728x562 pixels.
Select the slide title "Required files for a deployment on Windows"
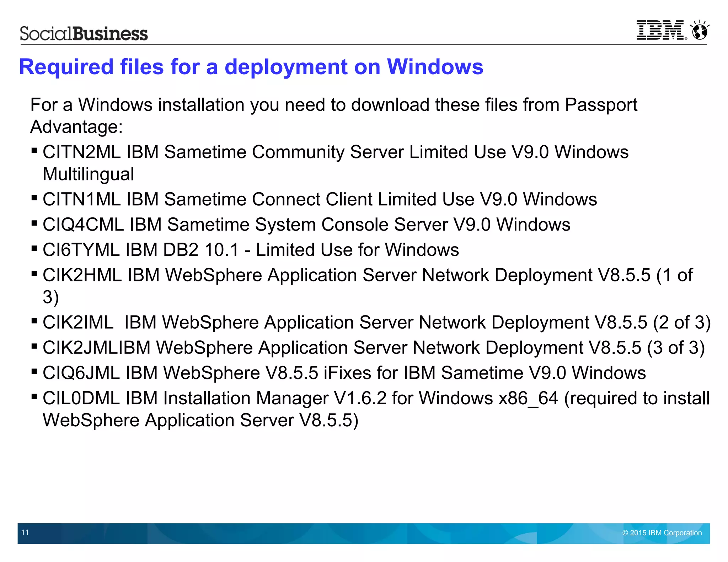tap(251, 67)
